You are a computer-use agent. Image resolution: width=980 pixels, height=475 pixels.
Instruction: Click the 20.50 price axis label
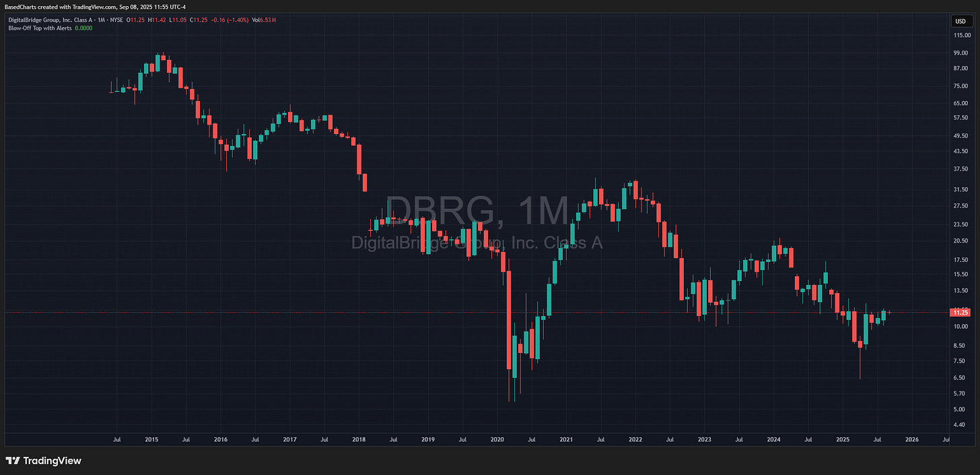[x=961, y=241]
